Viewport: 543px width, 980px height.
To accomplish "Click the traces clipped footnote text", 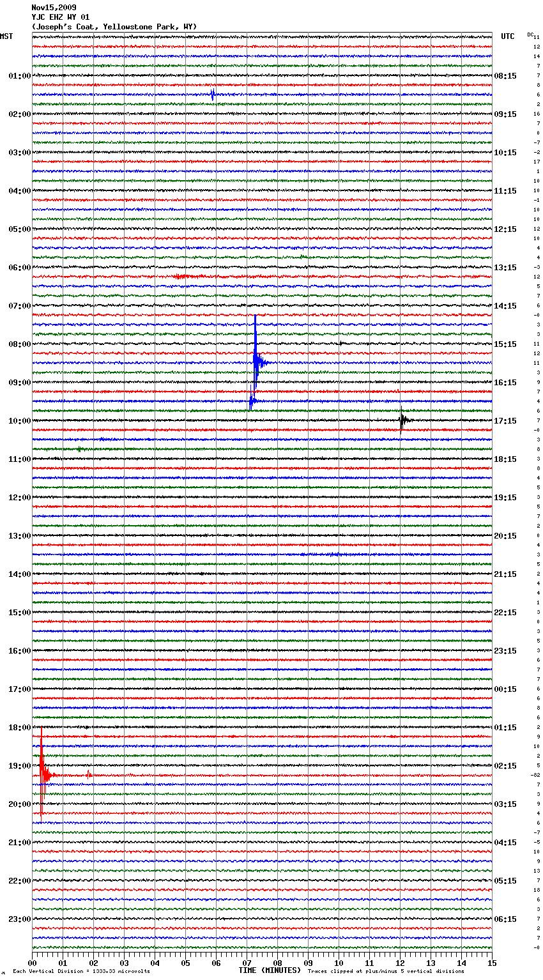I will tap(386, 972).
